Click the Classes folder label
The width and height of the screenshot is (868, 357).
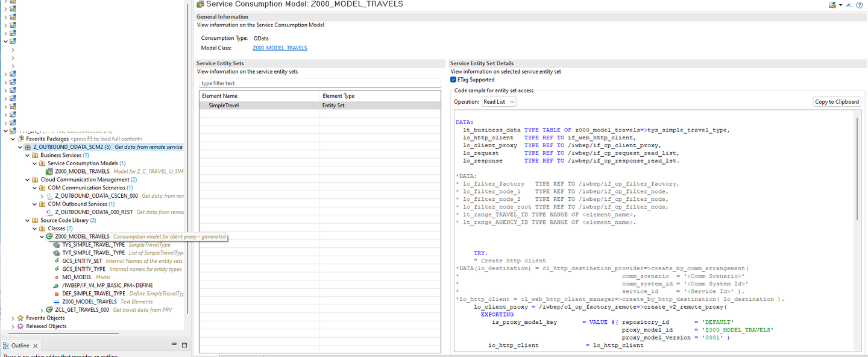coord(57,229)
